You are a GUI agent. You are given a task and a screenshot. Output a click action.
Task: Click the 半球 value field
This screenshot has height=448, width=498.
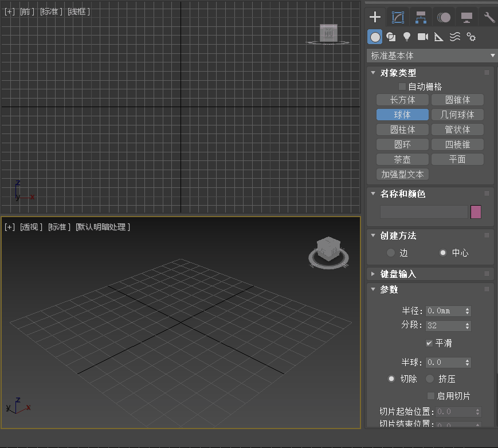(445, 362)
